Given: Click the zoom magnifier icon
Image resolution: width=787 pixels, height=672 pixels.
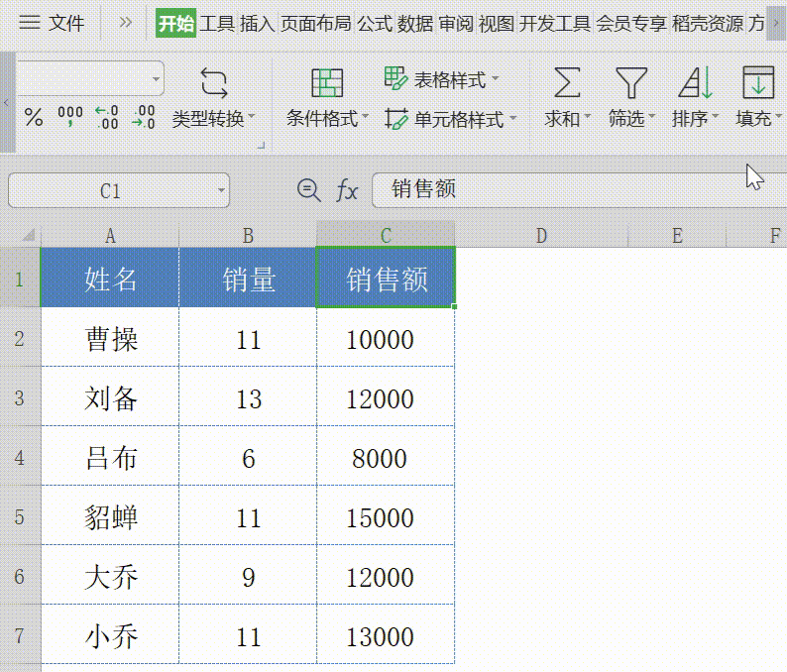Looking at the screenshot, I should click(x=308, y=190).
